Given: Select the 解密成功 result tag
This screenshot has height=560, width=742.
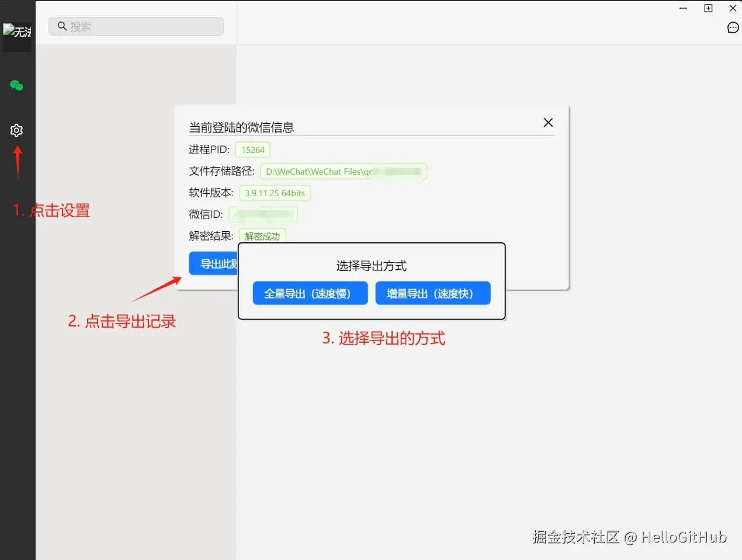Looking at the screenshot, I should click(262, 236).
